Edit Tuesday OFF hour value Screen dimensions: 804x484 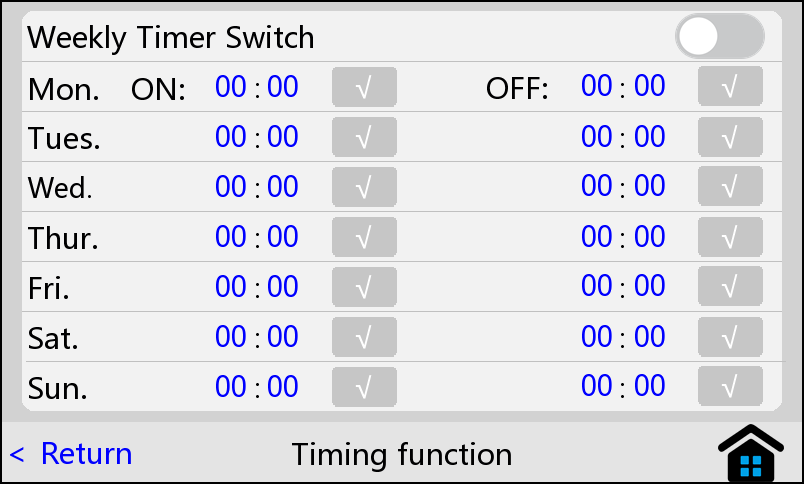pyautogui.click(x=597, y=137)
